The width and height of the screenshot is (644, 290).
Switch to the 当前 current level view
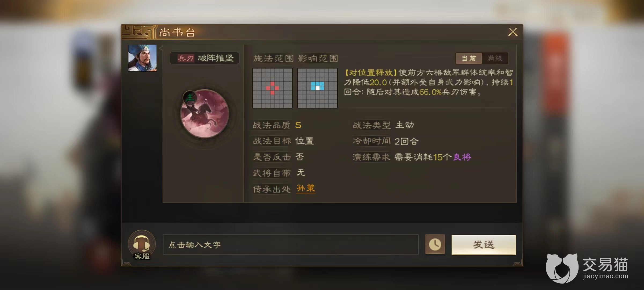coord(469,58)
